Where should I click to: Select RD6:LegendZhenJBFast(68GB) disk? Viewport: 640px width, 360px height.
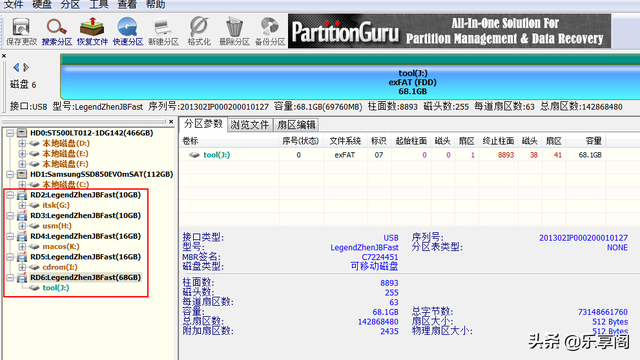[85, 278]
